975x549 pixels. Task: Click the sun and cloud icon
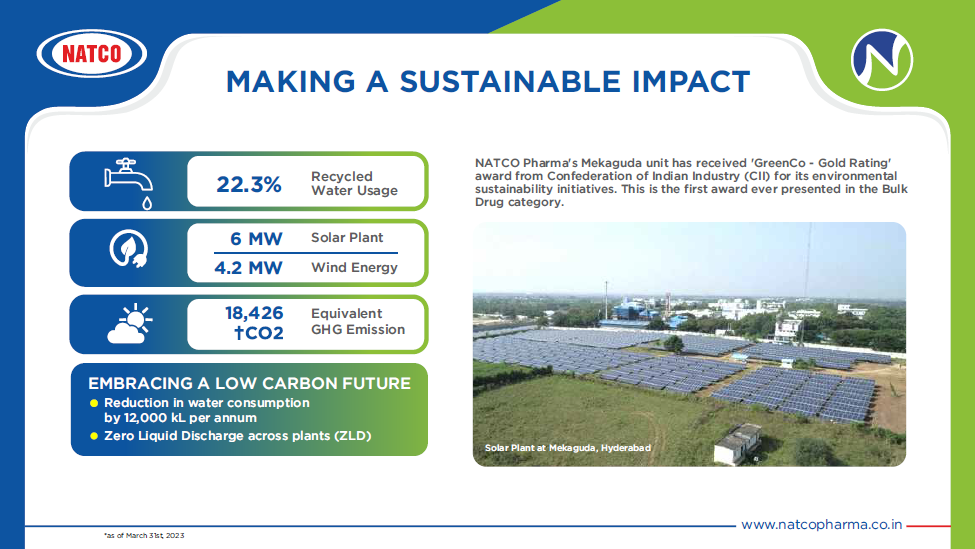129,323
